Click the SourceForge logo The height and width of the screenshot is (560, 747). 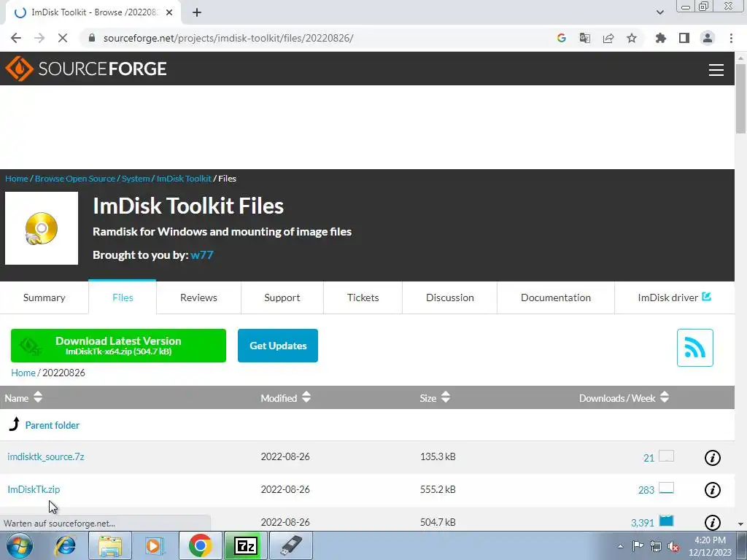click(x=86, y=69)
